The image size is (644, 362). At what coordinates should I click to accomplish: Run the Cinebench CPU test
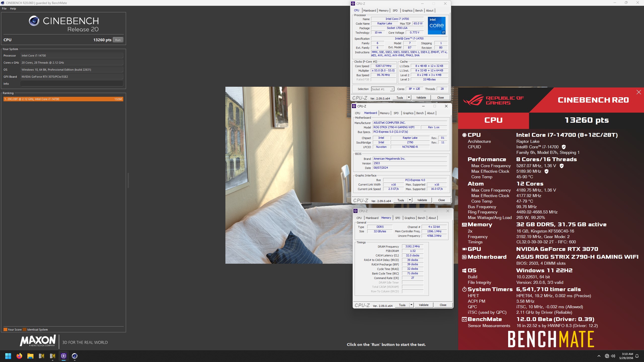click(118, 40)
